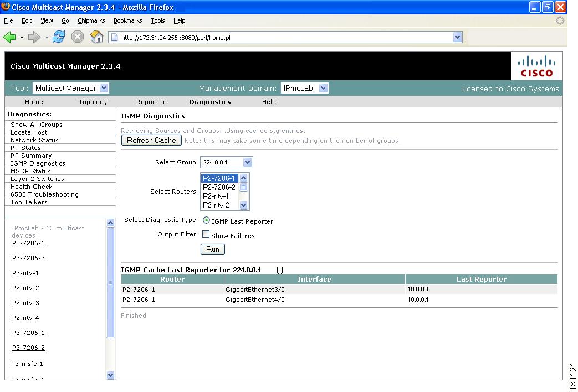Open device link P2-ntv-3
The image size is (578, 392).
click(25, 303)
